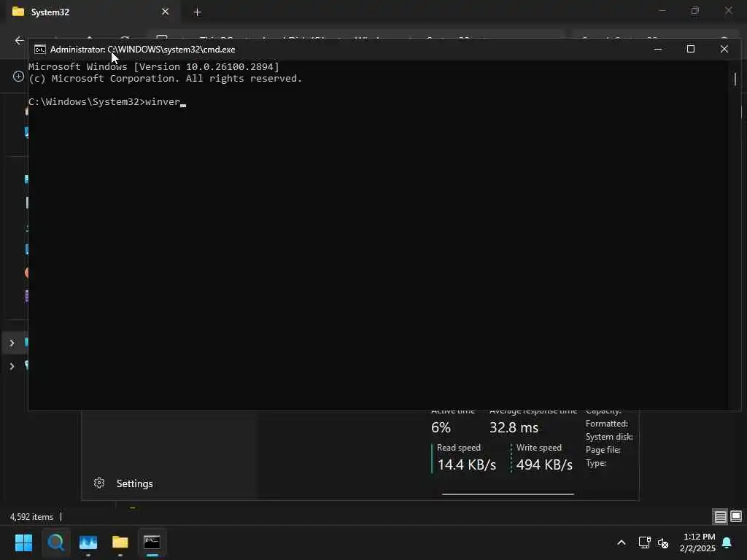Screen dimensions: 747x560
Task: Open Settings in Task Manager
Action: [x=134, y=484]
